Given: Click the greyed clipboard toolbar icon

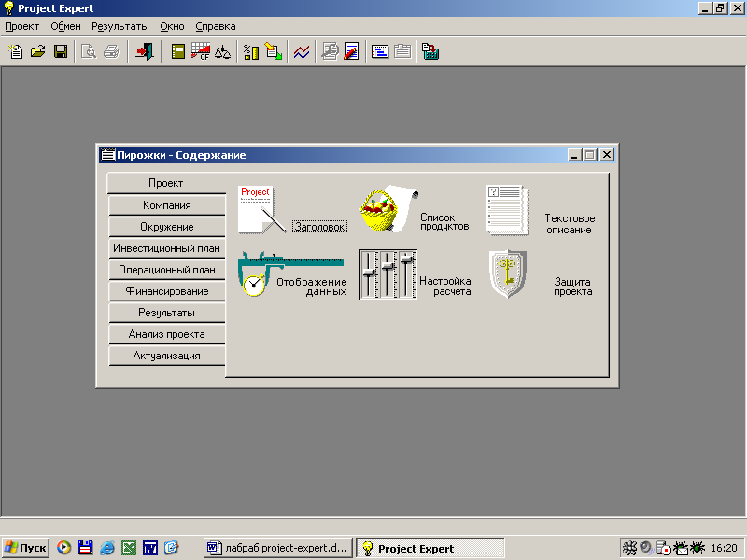Looking at the screenshot, I should pyautogui.click(x=402, y=51).
